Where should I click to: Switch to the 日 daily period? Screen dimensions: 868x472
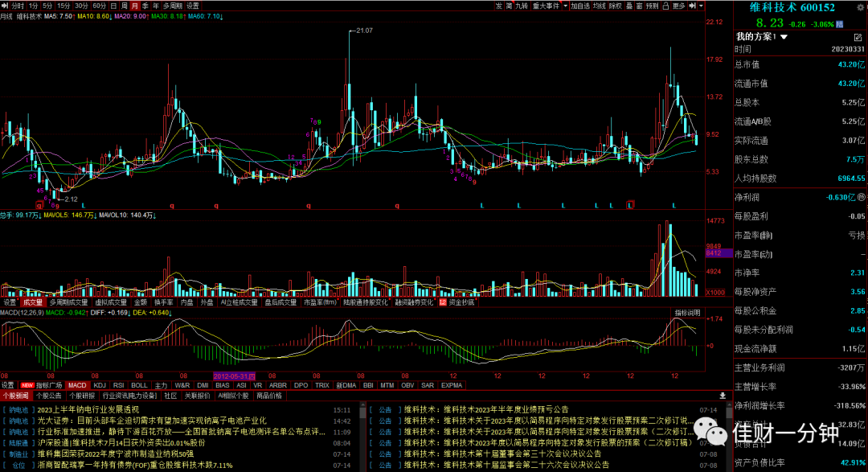point(113,6)
